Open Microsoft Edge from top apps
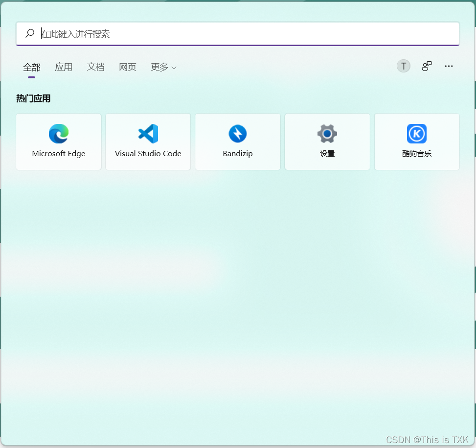Screen dimensions: 476x448 pos(59,141)
